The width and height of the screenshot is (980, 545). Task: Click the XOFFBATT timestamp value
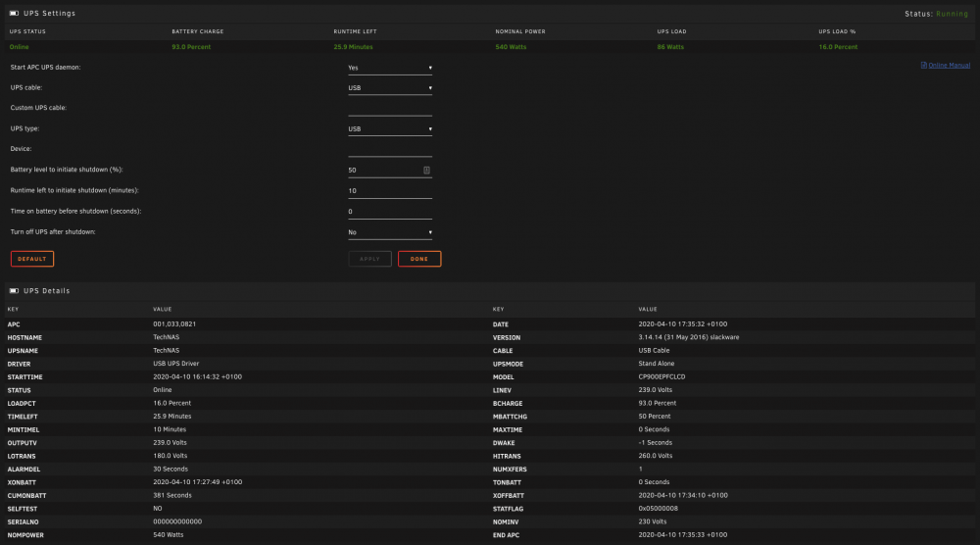[x=683, y=495]
